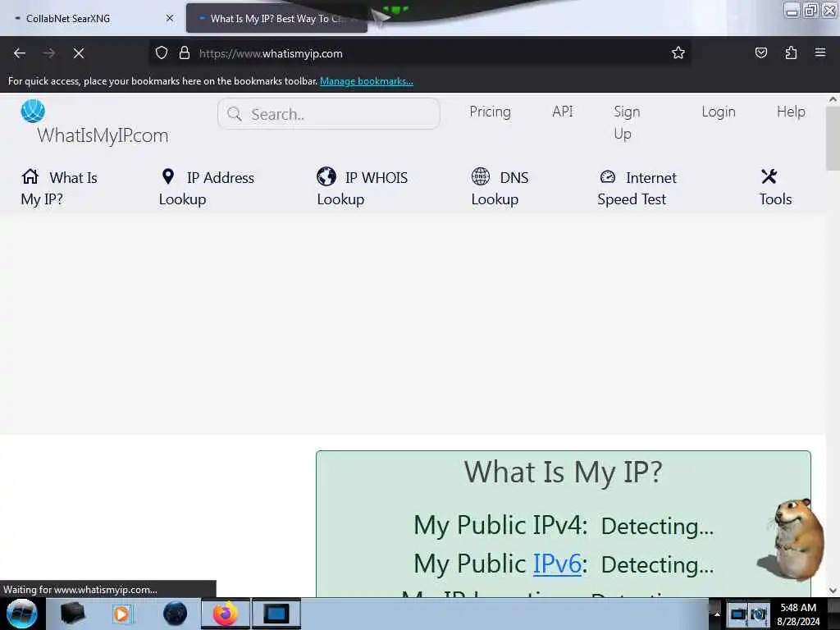
Task: Show hidden system tray icons arrow
Action: pyautogui.click(x=717, y=614)
